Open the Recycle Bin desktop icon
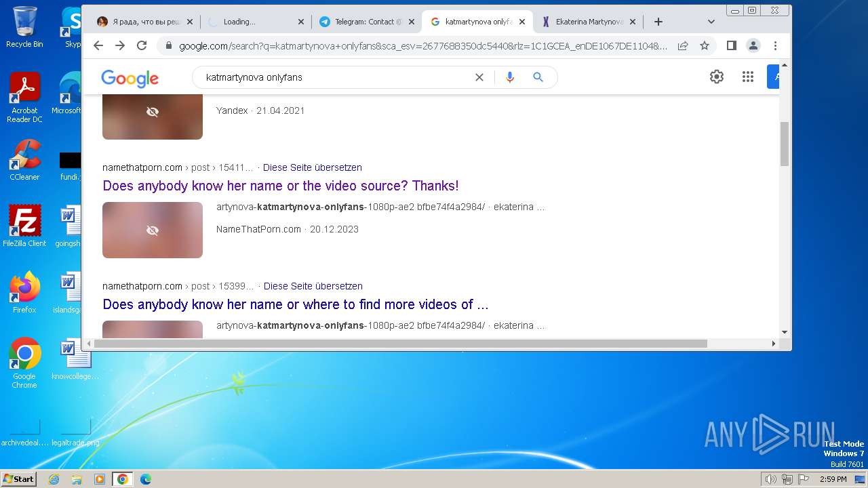 point(24,27)
